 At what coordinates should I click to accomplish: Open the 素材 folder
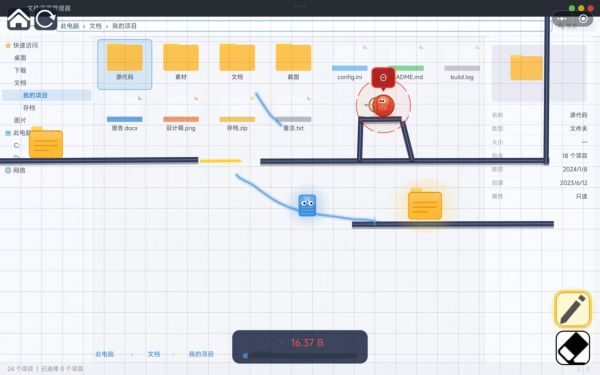tap(181, 62)
